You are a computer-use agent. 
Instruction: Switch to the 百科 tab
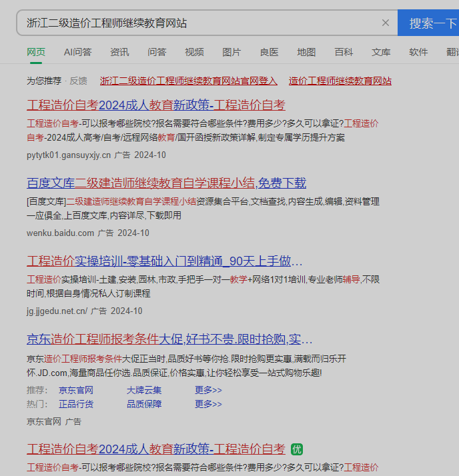click(x=344, y=52)
